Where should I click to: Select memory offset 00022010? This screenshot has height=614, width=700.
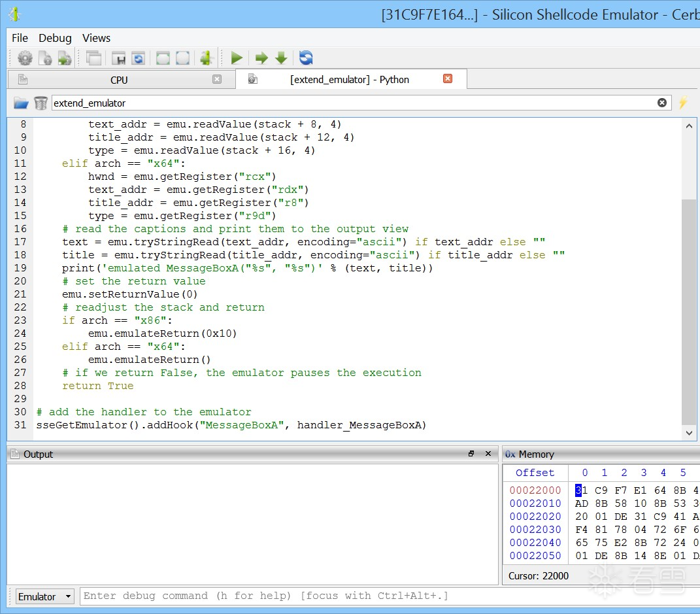coord(535,503)
